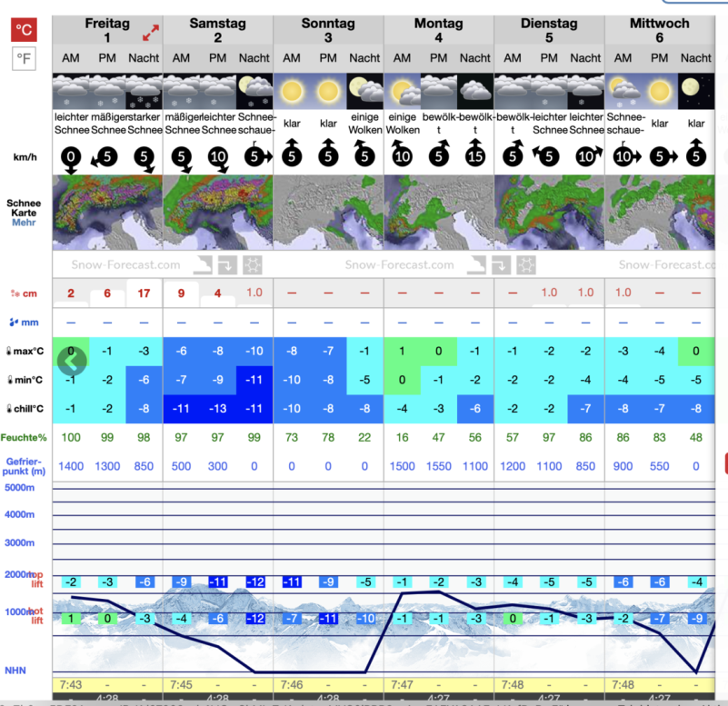This screenshot has width=728, height=706.
Task: Click the green left chevron scroll button
Action: click(71, 361)
